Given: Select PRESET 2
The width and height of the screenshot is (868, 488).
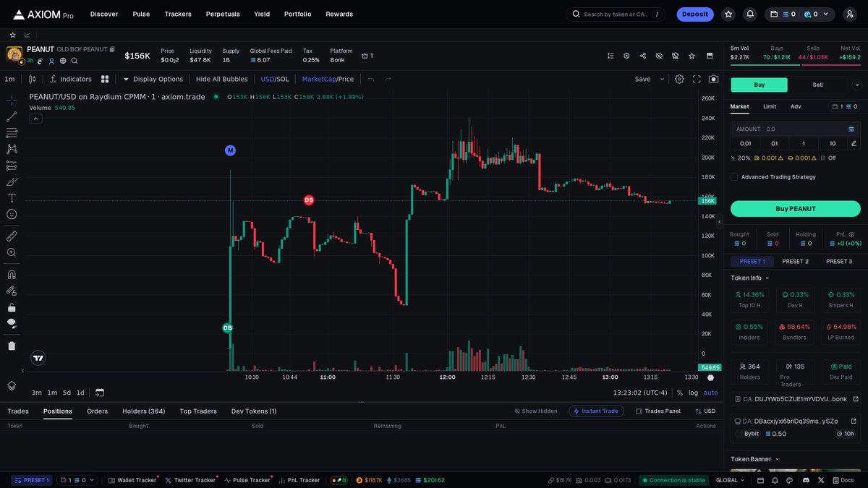Looking at the screenshot, I should [x=796, y=262].
